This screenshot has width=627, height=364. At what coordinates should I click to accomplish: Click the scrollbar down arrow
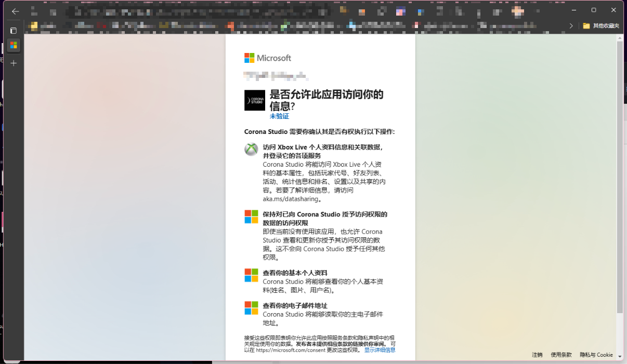[x=619, y=356]
